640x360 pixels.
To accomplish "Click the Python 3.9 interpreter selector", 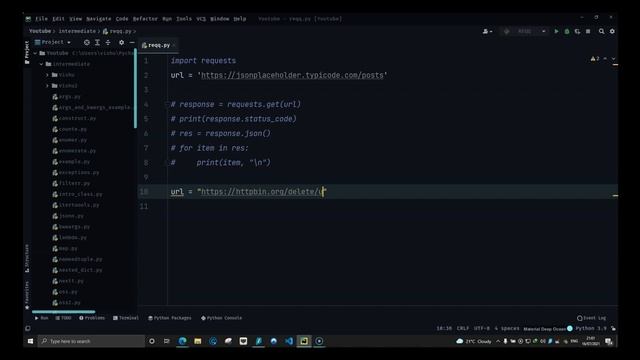I will point(591,328).
